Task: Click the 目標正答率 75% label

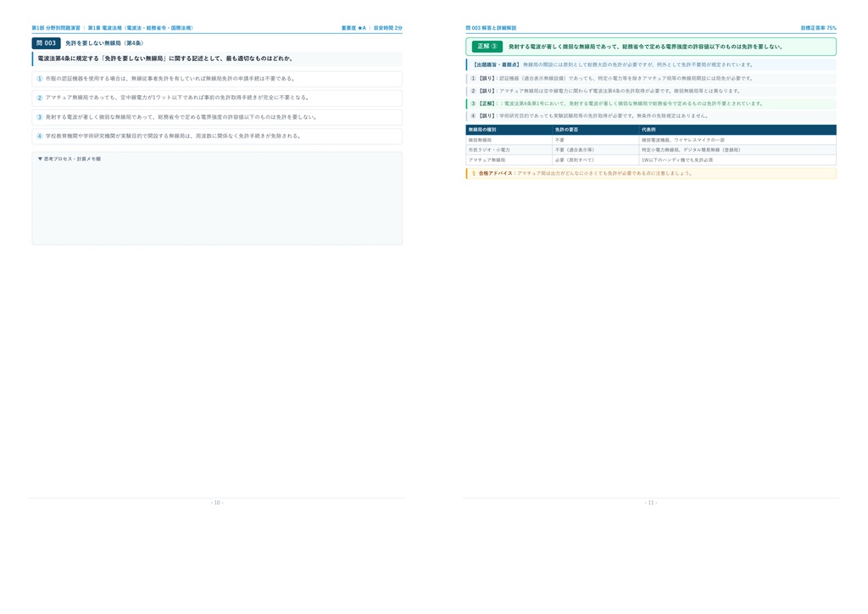Action: [818, 28]
